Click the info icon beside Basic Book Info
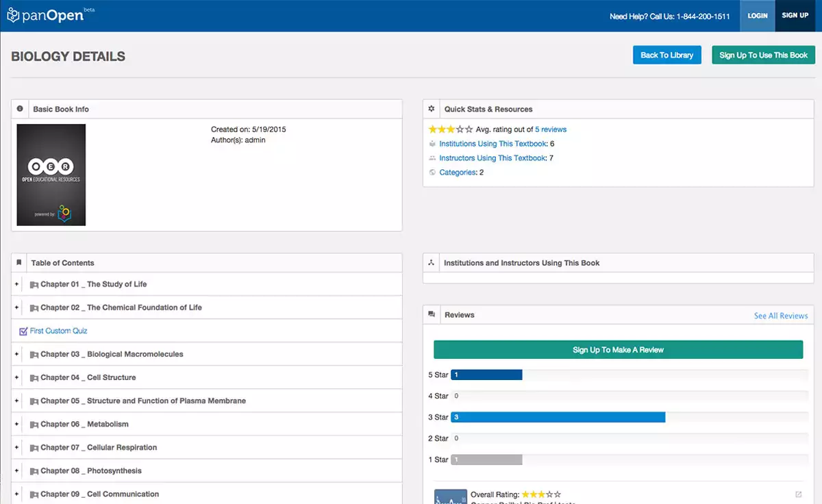Viewport: 822px width, 504px height. [20, 109]
